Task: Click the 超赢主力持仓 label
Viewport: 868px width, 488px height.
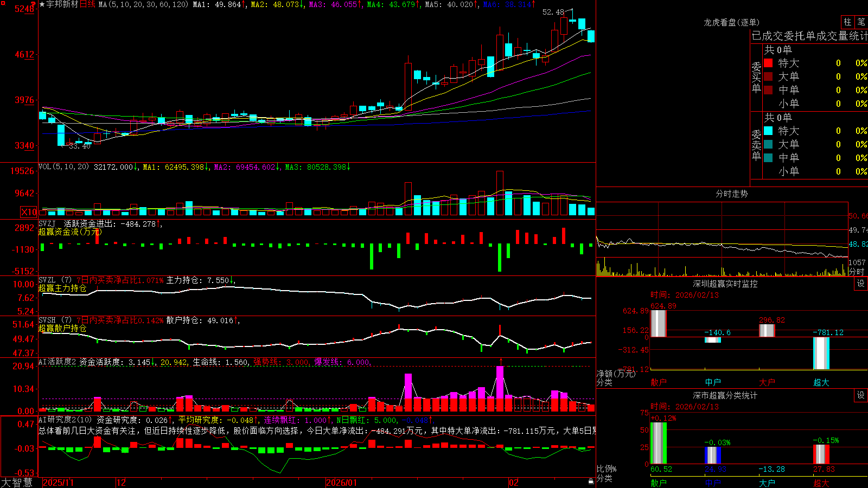Action: click(62, 288)
